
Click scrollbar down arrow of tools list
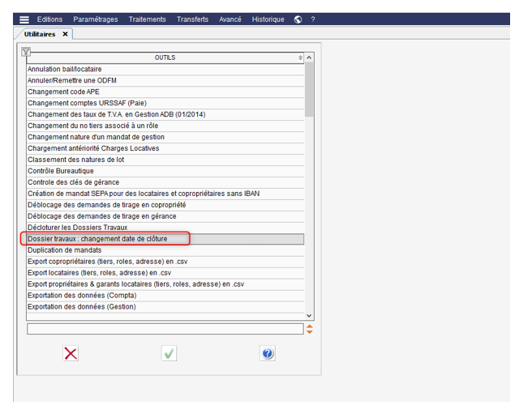coord(309,314)
